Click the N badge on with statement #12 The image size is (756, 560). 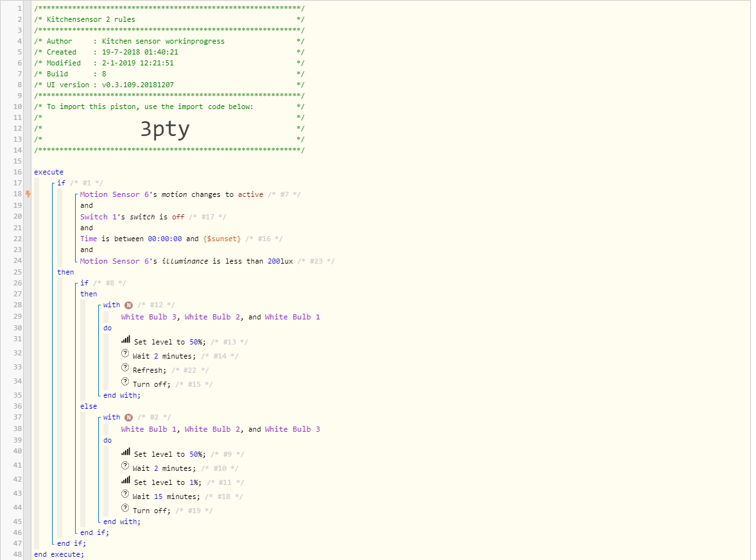pos(128,305)
